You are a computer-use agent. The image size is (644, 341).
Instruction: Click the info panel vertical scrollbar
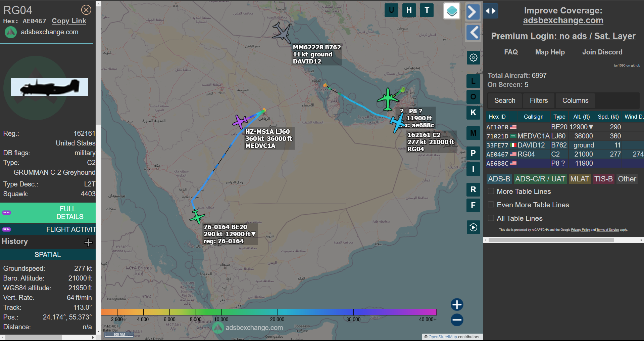(98, 66)
